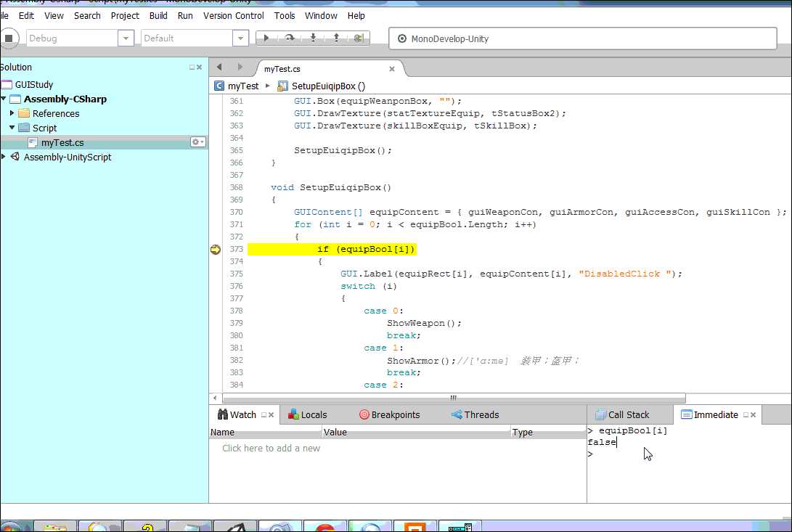
Task: Select myTest.cs in the solution tree
Action: [x=62, y=142]
